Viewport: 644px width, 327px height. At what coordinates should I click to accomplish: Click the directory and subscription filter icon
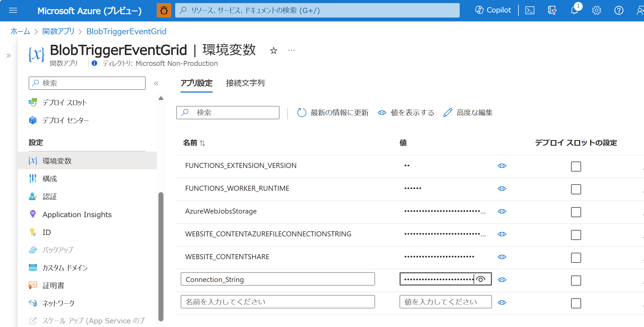(552, 11)
